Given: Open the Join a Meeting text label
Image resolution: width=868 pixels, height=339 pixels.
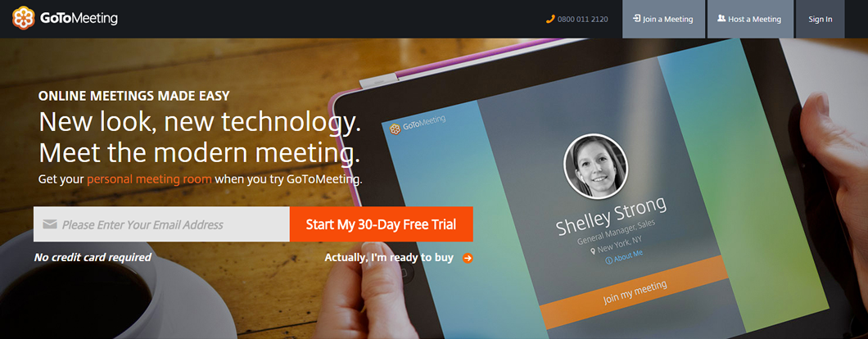Looking at the screenshot, I should (x=667, y=19).
